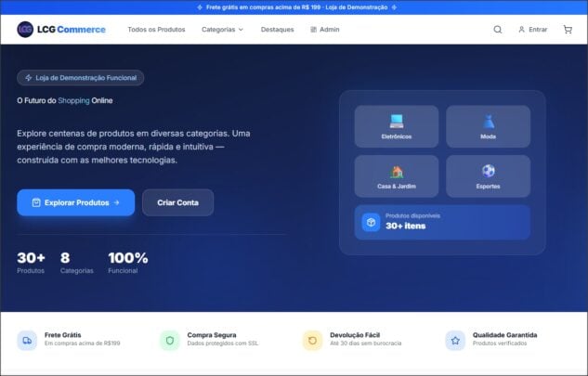The height and width of the screenshot is (376, 588).
Task: Click the box icon beside Produtos disponíveis
Action: click(371, 222)
